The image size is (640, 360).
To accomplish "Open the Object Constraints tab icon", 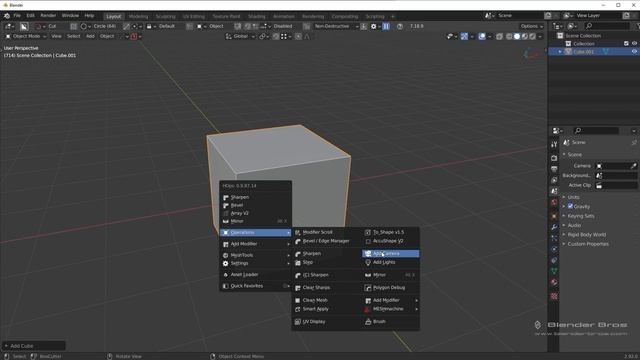I will click(554, 260).
